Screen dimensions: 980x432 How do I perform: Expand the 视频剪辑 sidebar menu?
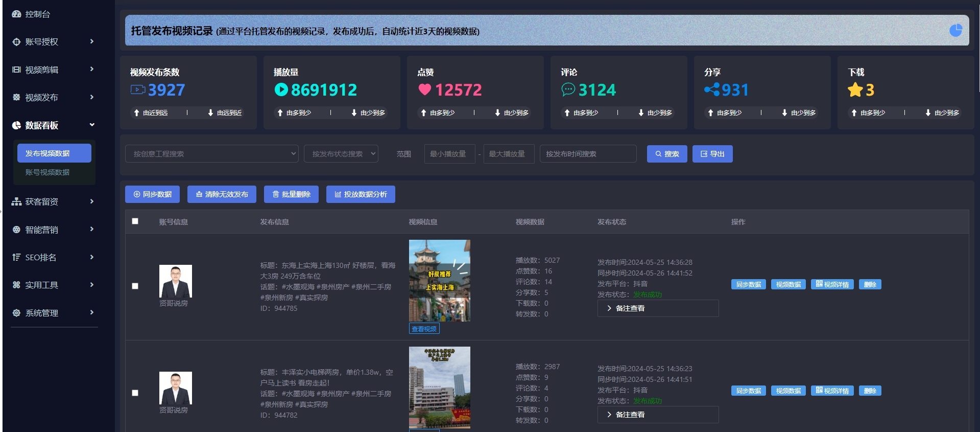click(x=53, y=70)
